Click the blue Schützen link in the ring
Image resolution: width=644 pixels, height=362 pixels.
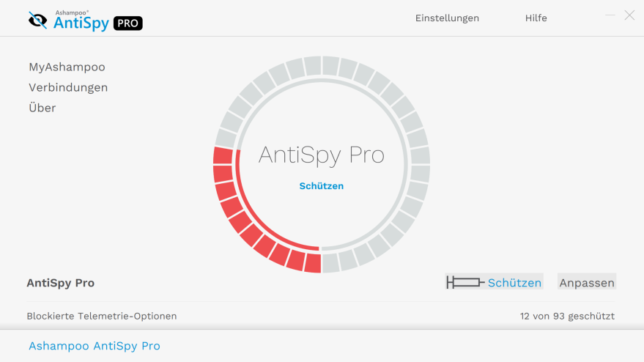click(322, 186)
